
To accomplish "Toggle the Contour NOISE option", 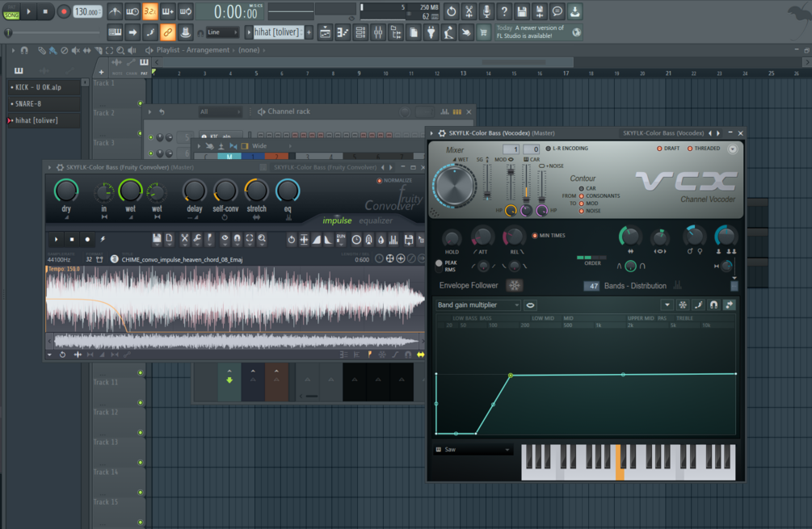I will tap(589, 211).
